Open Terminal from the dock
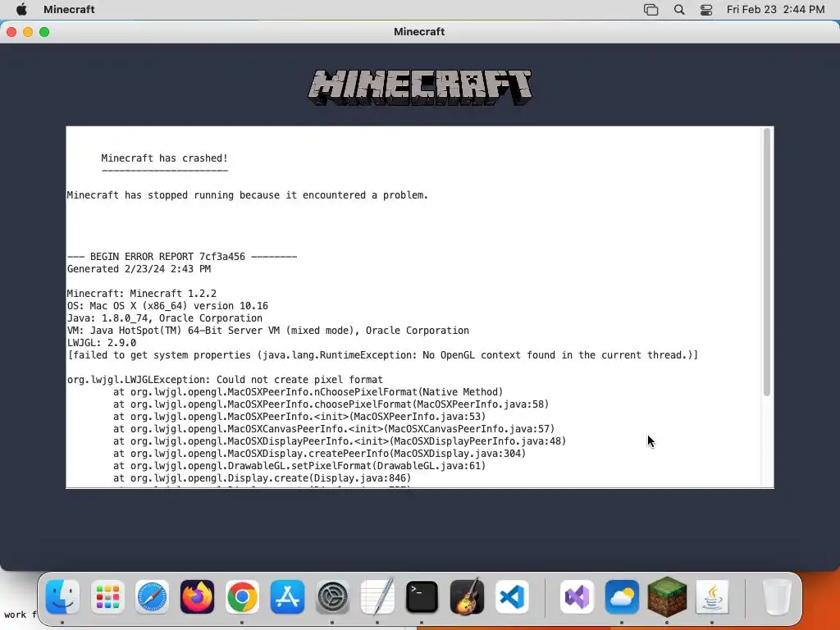Image resolution: width=840 pixels, height=630 pixels. click(422, 597)
